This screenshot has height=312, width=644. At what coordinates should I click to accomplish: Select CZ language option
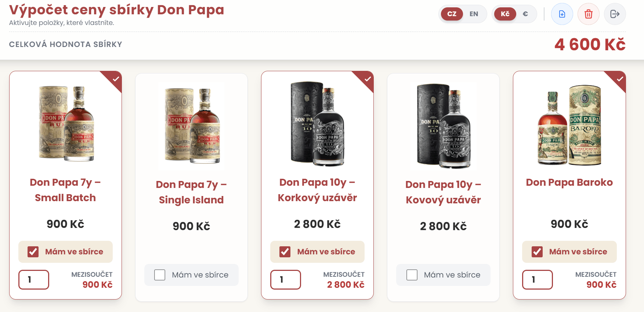(x=452, y=14)
